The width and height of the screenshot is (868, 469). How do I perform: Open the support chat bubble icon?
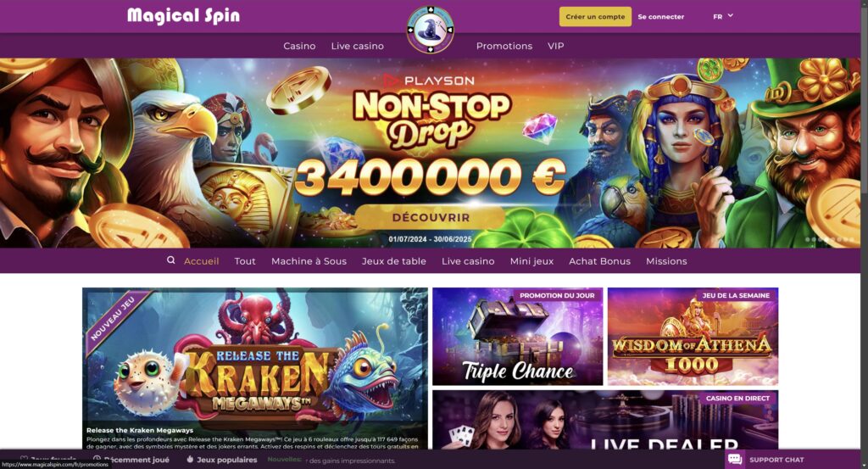point(735,459)
